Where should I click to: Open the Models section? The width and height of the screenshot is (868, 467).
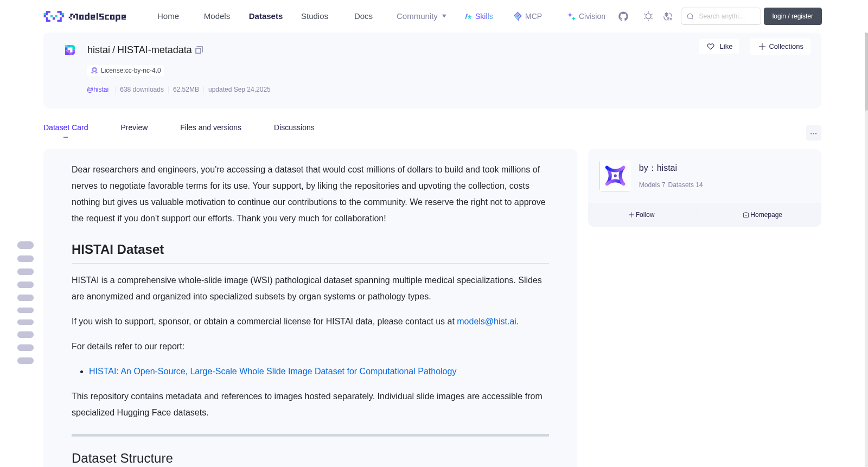coord(217,16)
